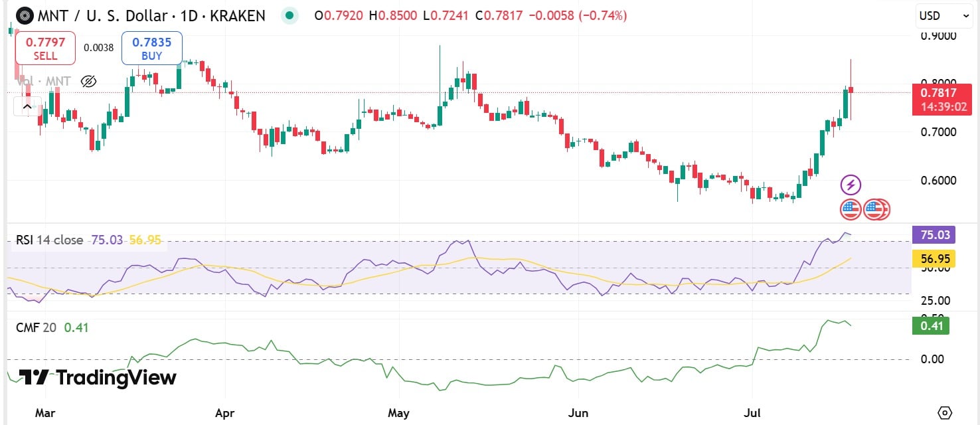Open the left US flag economic event icon
Viewport: 980px width, 425px height.
pyautogui.click(x=851, y=209)
